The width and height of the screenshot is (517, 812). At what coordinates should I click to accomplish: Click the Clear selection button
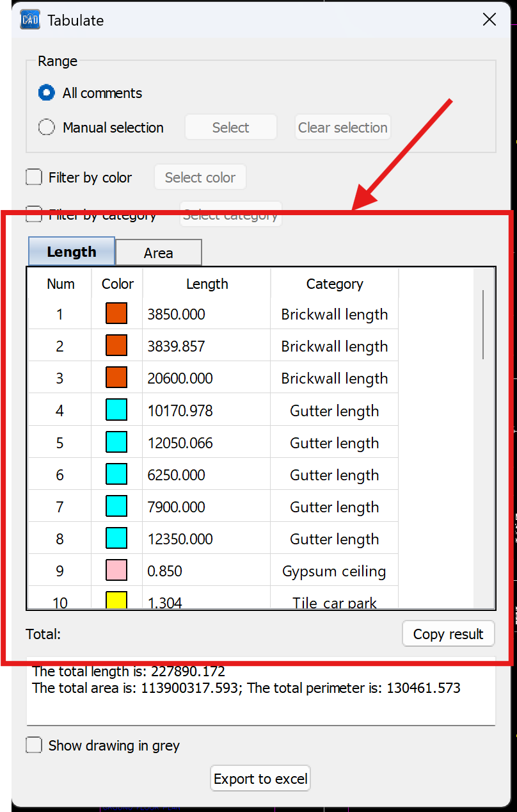tap(343, 127)
